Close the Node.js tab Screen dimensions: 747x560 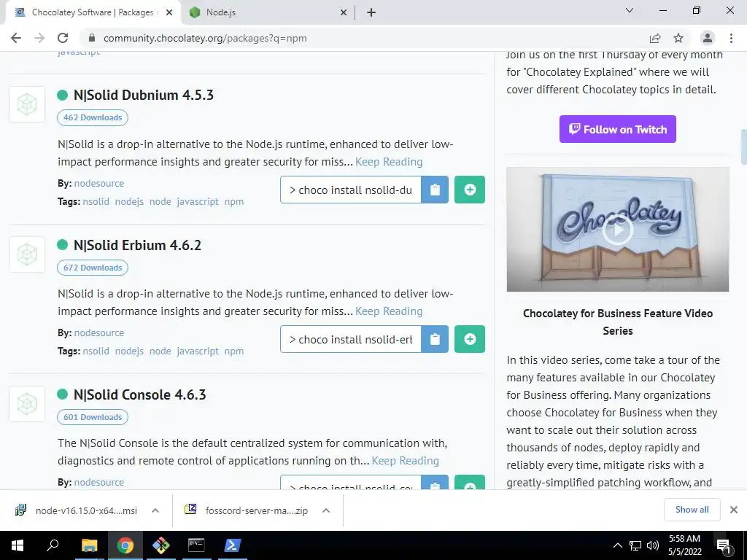point(344,12)
